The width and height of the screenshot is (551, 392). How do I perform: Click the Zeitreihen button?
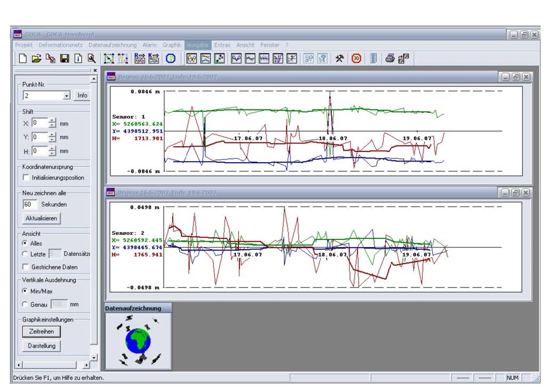(x=42, y=331)
